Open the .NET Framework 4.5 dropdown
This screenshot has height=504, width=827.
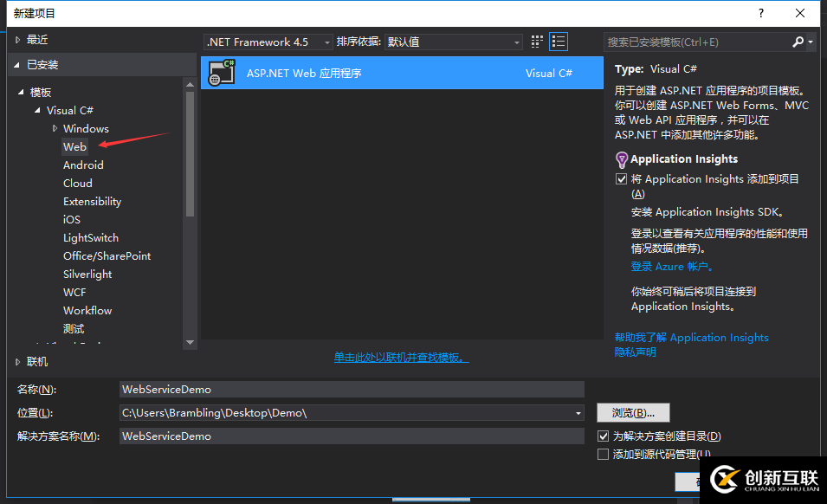(x=326, y=42)
